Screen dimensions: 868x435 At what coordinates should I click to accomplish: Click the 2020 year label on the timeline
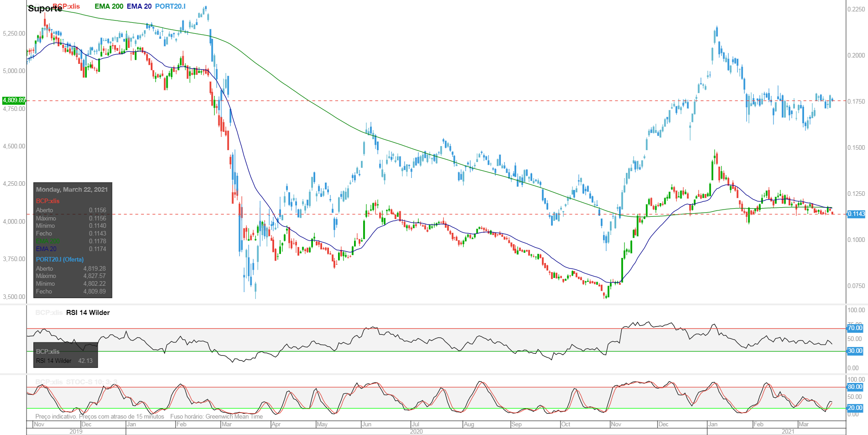pos(416,431)
